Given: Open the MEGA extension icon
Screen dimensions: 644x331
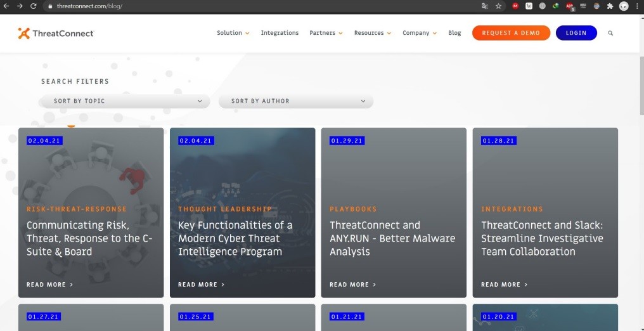Looking at the screenshot, I should click(x=515, y=6).
